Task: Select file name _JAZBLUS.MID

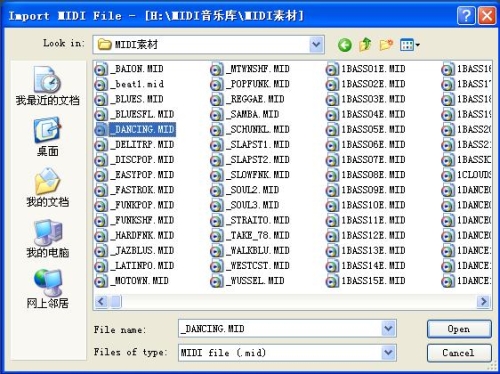Action: pos(143,250)
